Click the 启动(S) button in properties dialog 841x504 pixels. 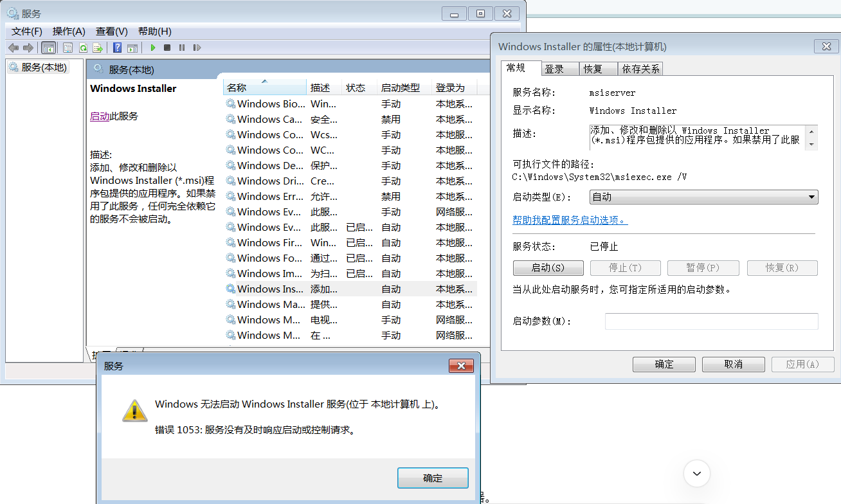548,268
